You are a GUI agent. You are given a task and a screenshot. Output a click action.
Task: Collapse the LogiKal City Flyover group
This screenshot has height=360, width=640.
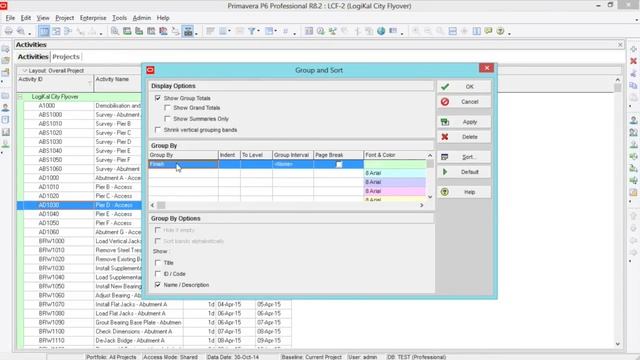click(x=20, y=97)
